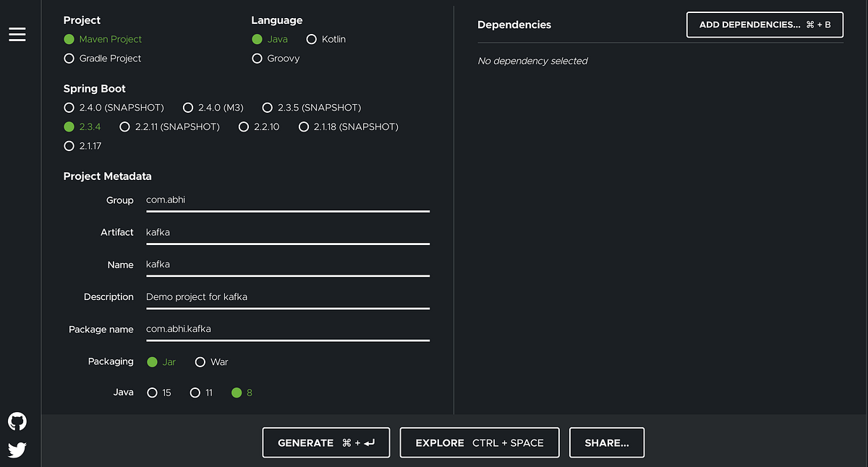Screen dimensions: 868x467
Task: Select Spring Boot 2.4.0 (SNAPSHOT)
Action: 69,107
